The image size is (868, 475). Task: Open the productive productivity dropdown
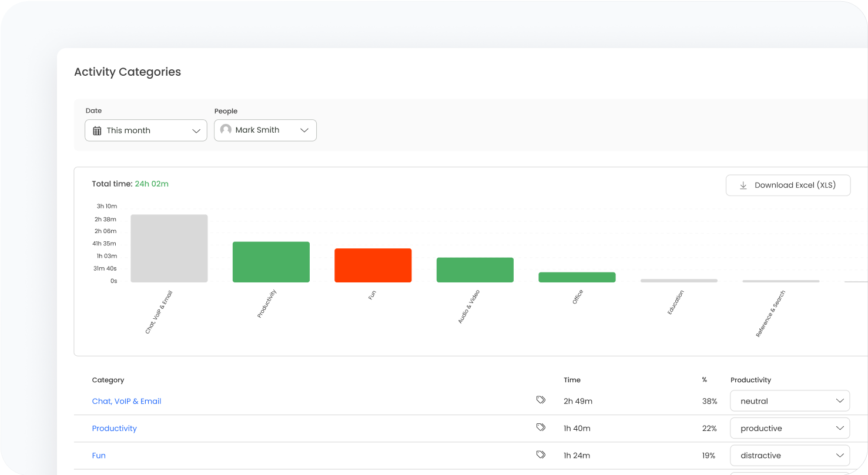point(790,428)
